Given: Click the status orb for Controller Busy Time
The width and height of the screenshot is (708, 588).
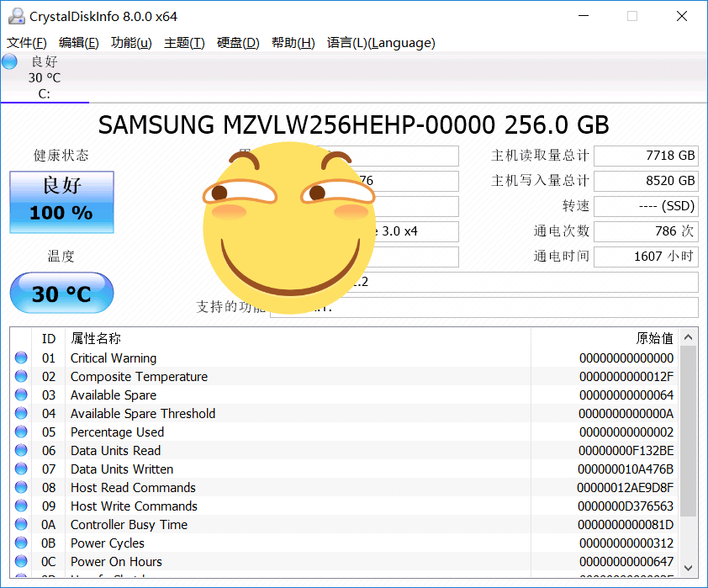Looking at the screenshot, I should [x=21, y=524].
